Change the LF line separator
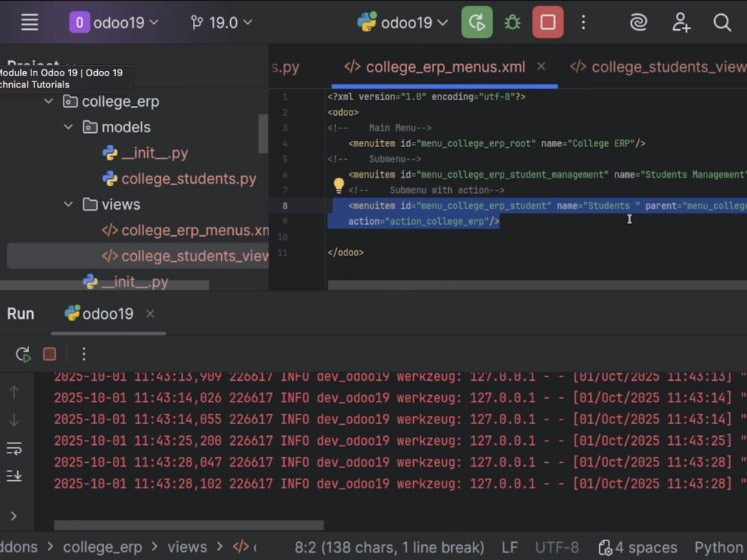The image size is (747, 560). 509,547
